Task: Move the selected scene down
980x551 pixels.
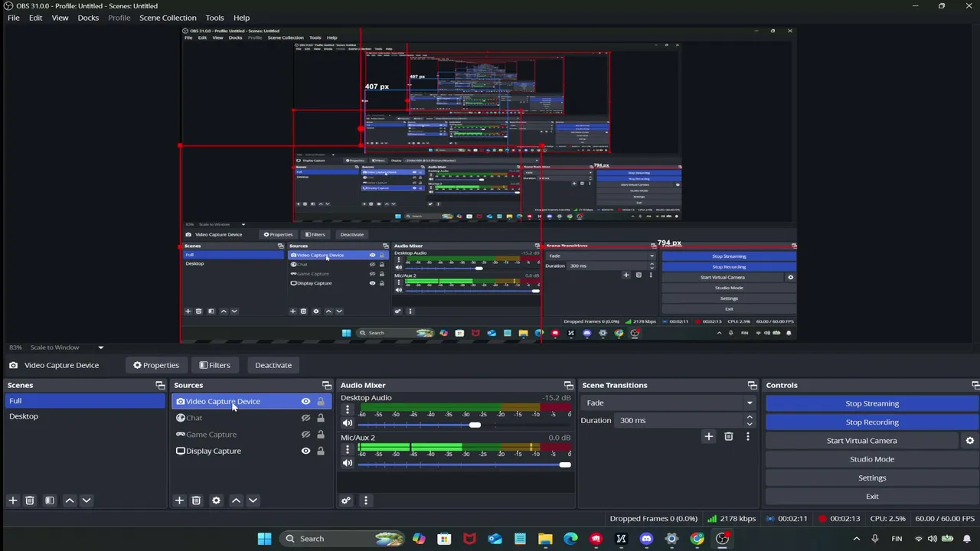Action: pyautogui.click(x=87, y=500)
